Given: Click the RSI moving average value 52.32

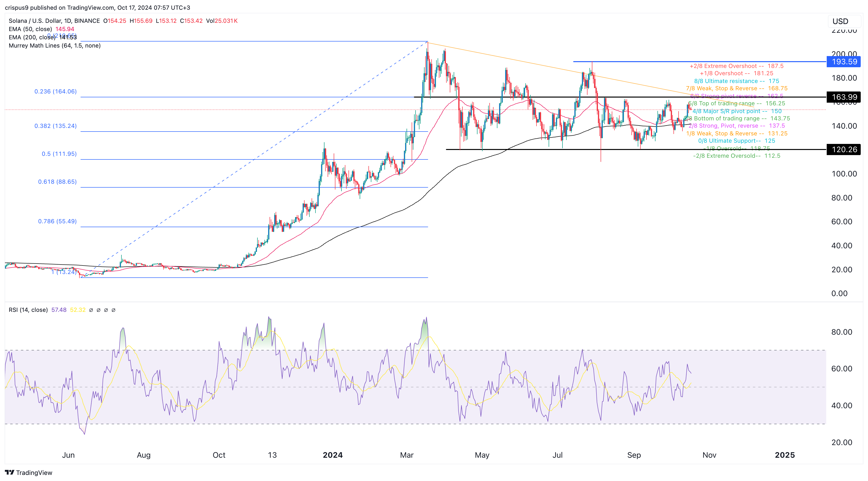Looking at the screenshot, I should pos(78,310).
